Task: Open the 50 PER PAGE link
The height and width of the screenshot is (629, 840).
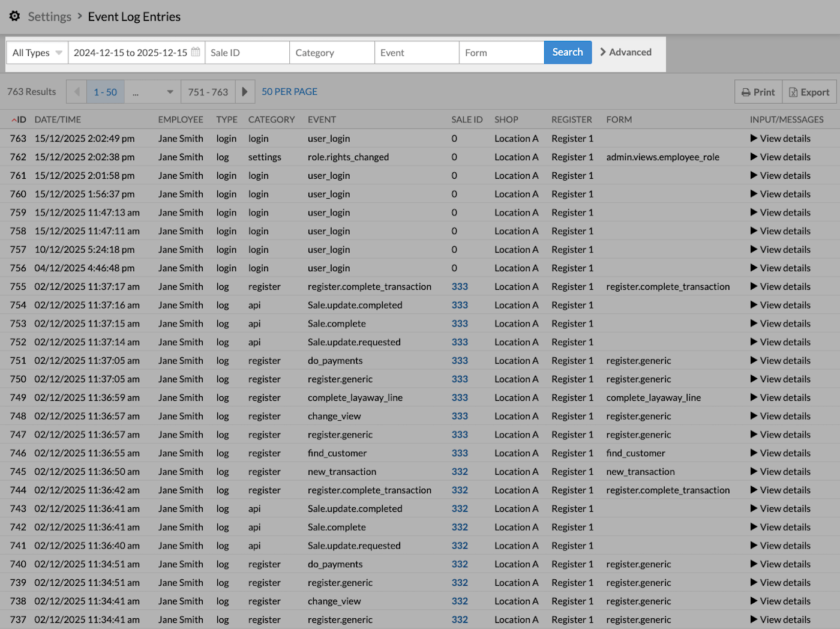Action: pos(289,91)
